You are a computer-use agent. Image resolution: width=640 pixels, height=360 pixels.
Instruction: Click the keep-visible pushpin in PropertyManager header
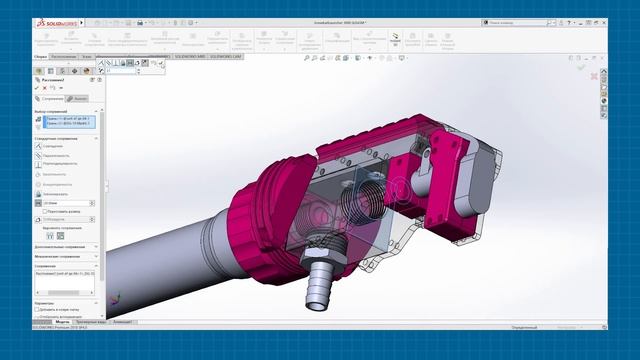pos(61,88)
